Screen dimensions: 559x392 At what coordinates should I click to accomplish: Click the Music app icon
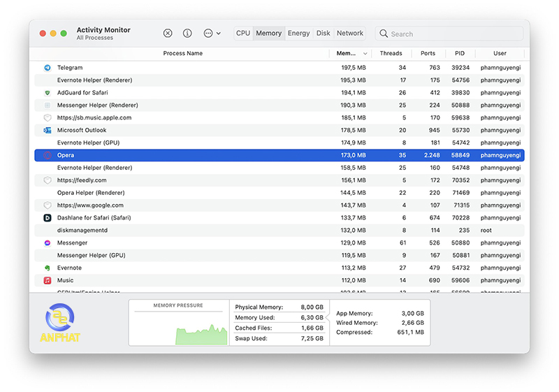coord(48,280)
